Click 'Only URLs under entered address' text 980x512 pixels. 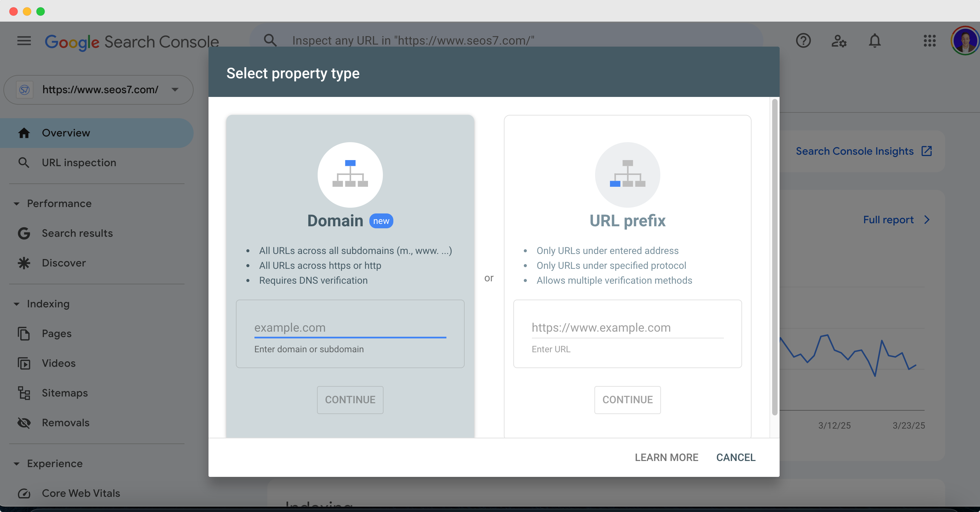[607, 251]
